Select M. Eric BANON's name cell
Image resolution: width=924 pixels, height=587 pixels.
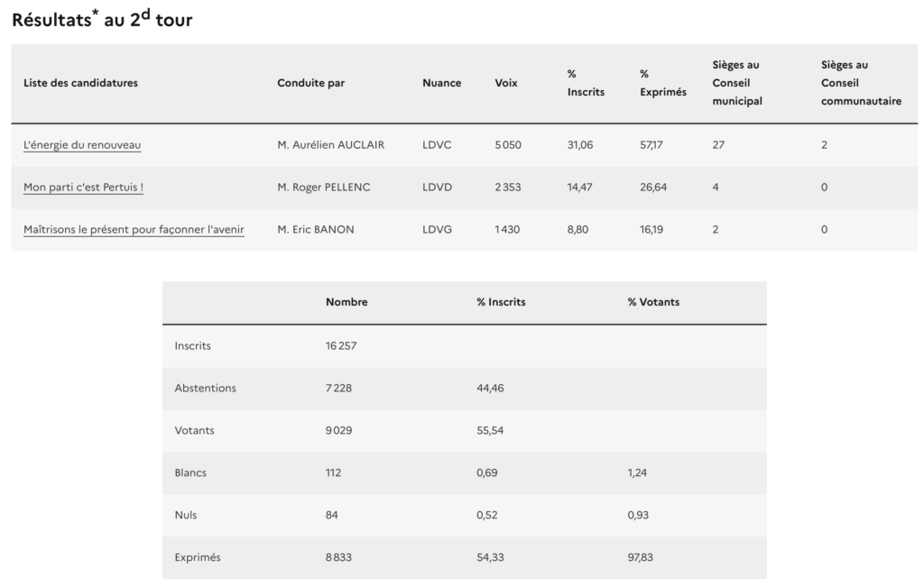316,230
